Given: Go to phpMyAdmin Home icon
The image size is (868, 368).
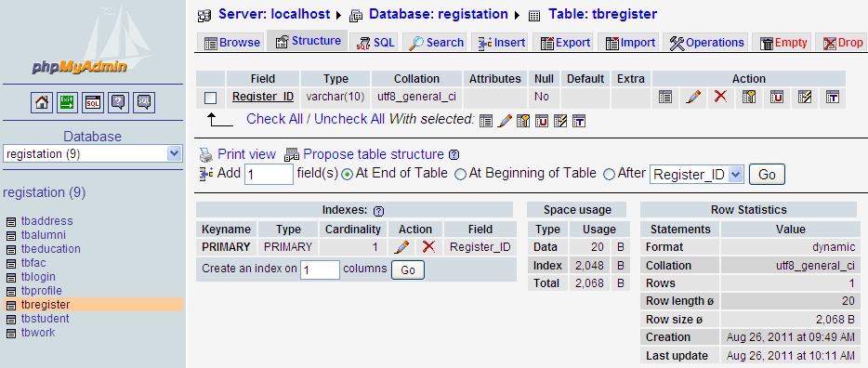Looking at the screenshot, I should [42, 102].
